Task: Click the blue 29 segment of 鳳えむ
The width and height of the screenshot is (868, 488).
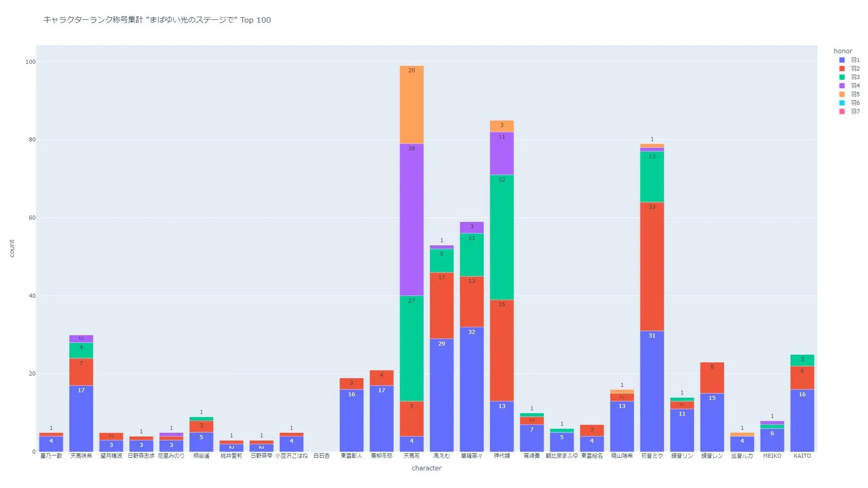Action: pos(442,395)
